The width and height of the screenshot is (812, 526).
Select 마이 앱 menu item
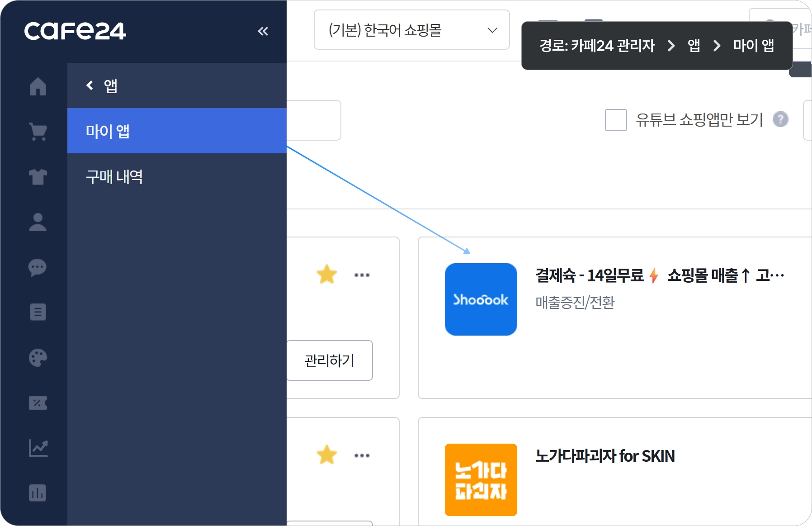[x=177, y=131]
